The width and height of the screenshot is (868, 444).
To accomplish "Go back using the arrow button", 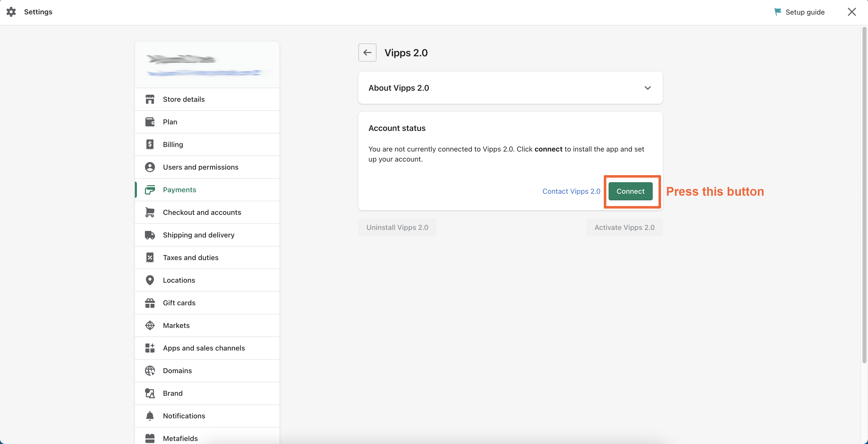I will [367, 53].
